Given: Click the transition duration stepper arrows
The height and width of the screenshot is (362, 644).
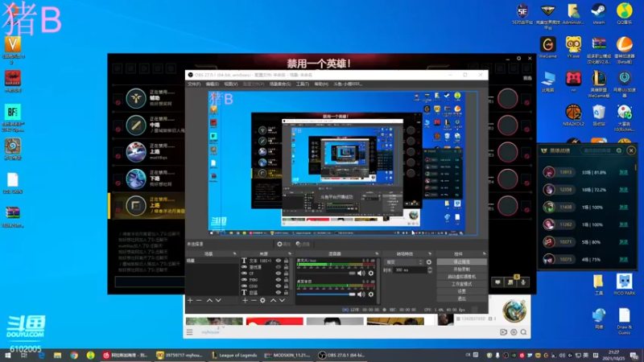Looking at the screenshot, I should (x=430, y=270).
